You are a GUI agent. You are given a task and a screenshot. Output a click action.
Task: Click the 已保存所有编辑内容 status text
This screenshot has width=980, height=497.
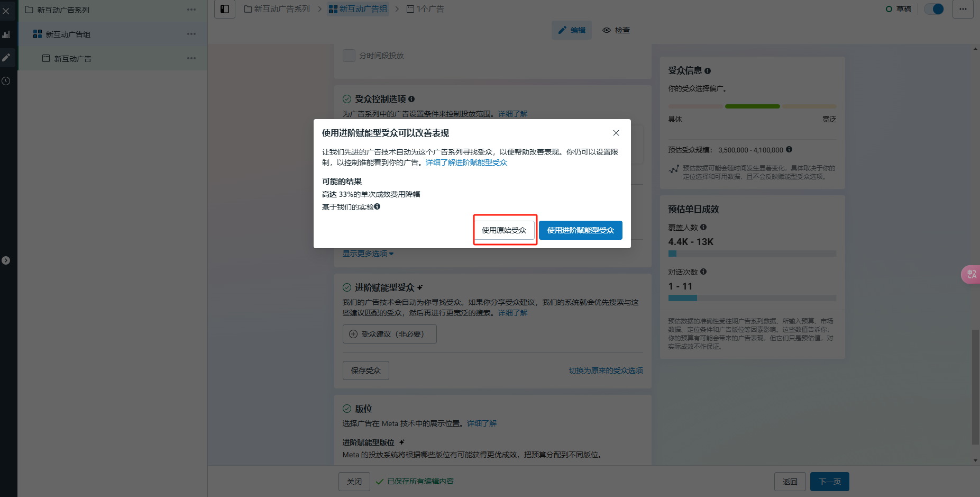[x=420, y=481]
